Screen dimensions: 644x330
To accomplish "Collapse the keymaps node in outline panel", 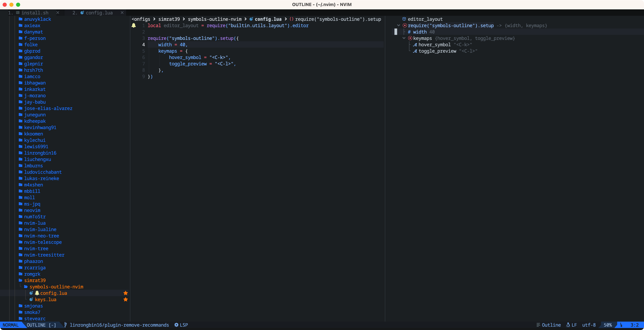I will (x=404, y=38).
